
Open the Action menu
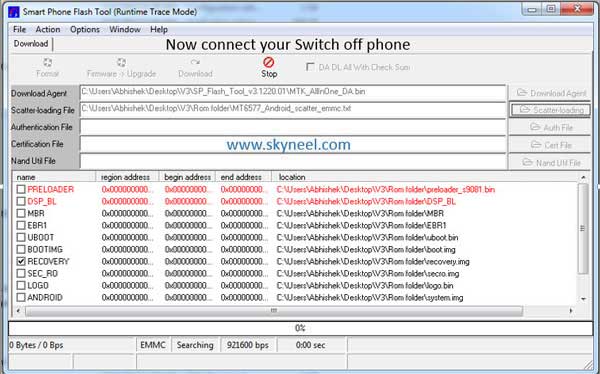[x=48, y=29]
